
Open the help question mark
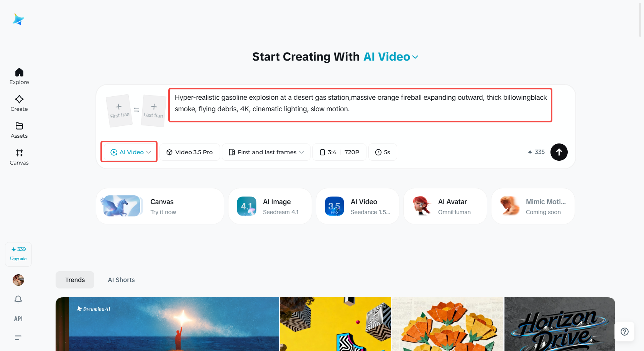[624, 331]
